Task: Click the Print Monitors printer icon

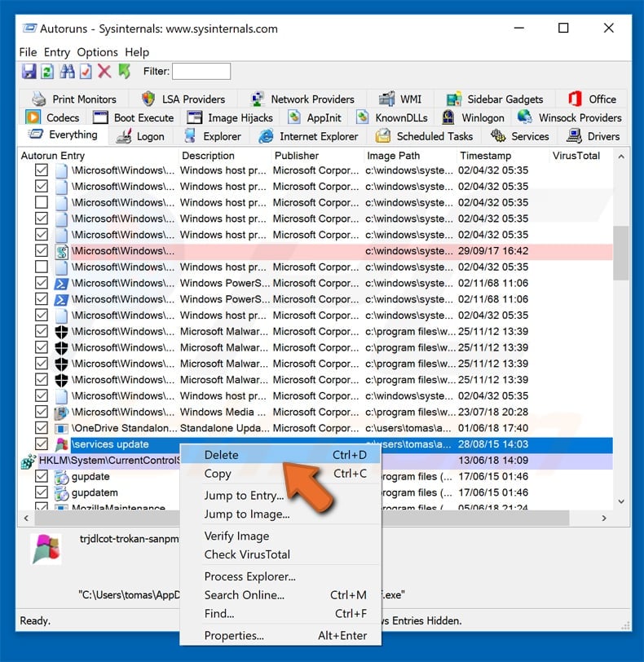Action: (x=39, y=99)
